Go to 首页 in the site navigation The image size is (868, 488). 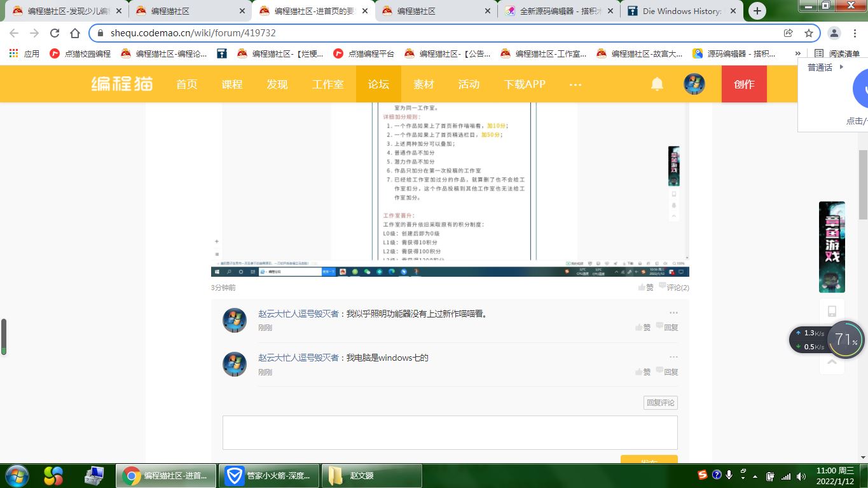tap(187, 84)
